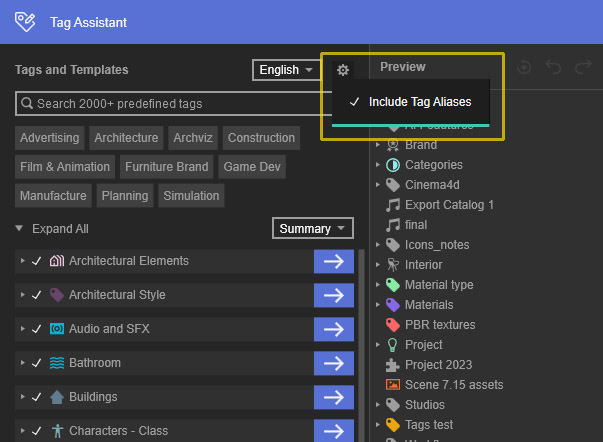
Task: Click the Studios tag icon
Action: coord(393,405)
